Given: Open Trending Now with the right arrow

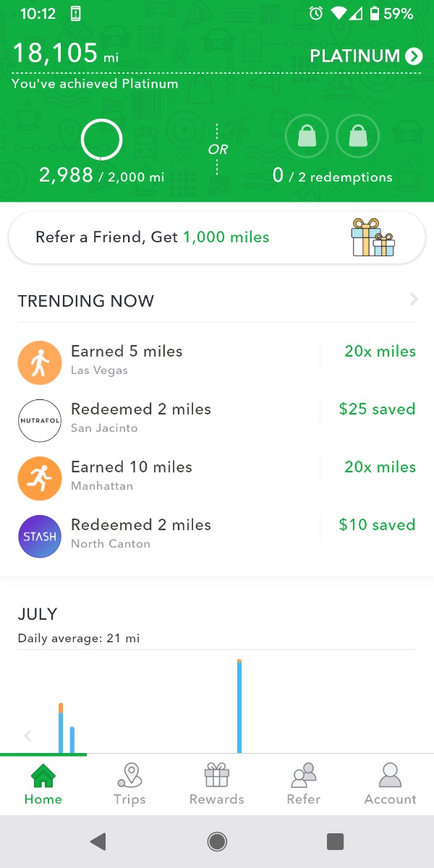Looking at the screenshot, I should point(413,299).
